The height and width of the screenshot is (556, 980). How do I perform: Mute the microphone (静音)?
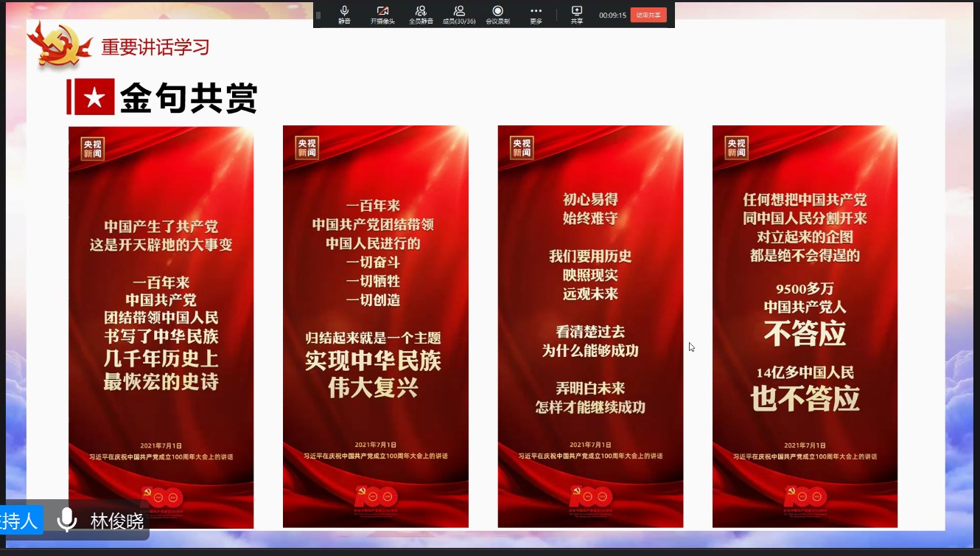pos(344,13)
